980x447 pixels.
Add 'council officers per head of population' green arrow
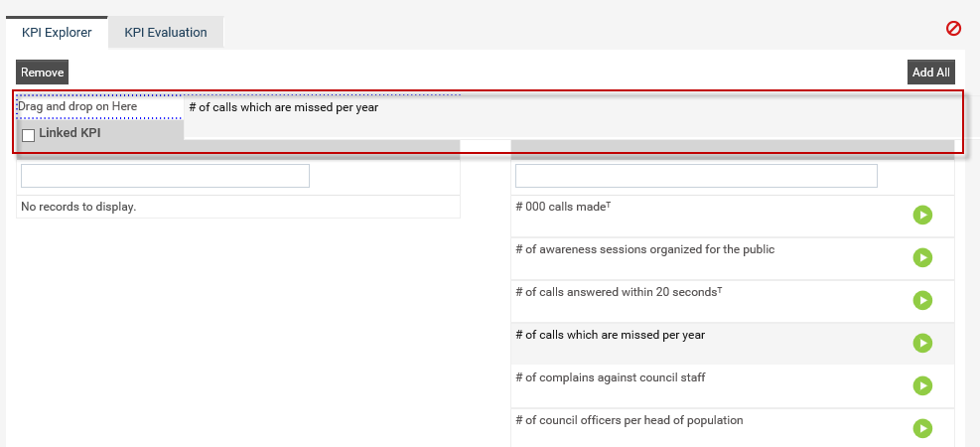point(921,428)
